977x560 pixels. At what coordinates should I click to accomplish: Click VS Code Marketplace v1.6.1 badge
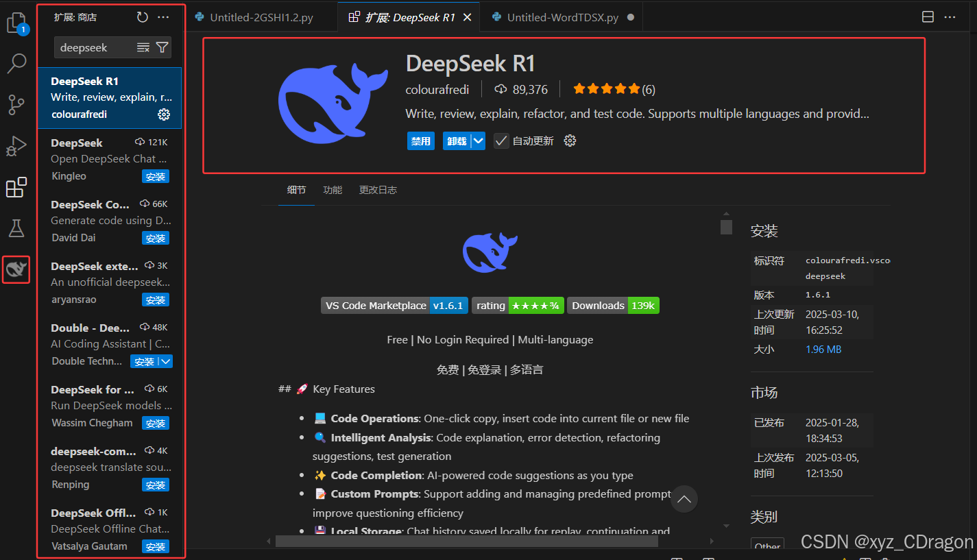[x=394, y=306]
